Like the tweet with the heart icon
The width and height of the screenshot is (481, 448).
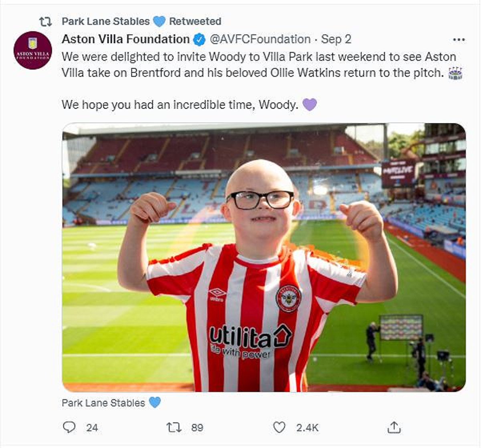(x=279, y=427)
